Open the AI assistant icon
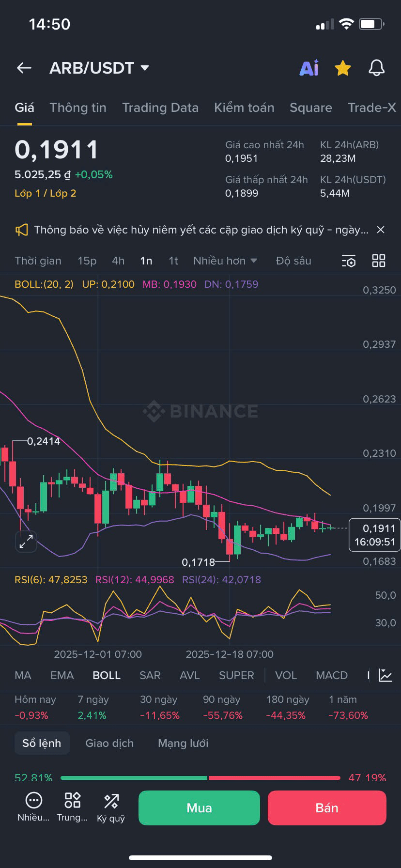This screenshot has width=401, height=868. 309,68
